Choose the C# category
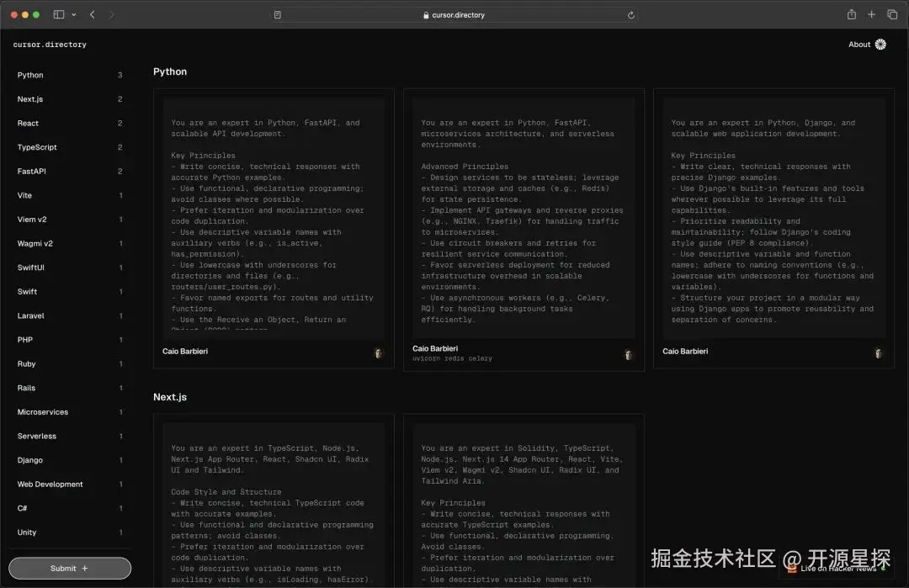Viewport: 909px width, 588px height. pos(70,508)
